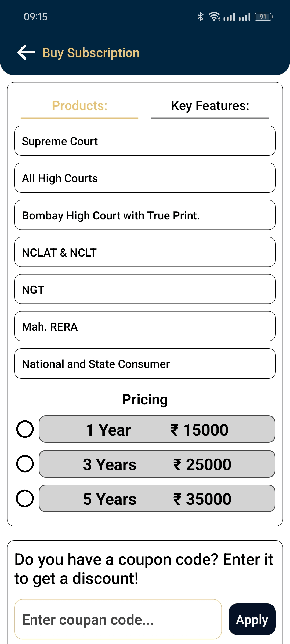Viewport: 290px width, 644px height.
Task: Choose the 1 Year ₹ 15000 plan
Action: pyautogui.click(x=157, y=429)
